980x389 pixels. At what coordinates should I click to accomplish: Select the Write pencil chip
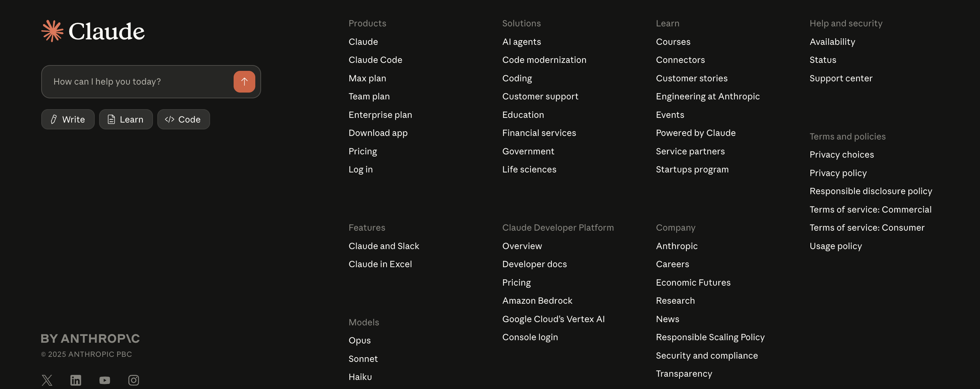[x=68, y=119]
